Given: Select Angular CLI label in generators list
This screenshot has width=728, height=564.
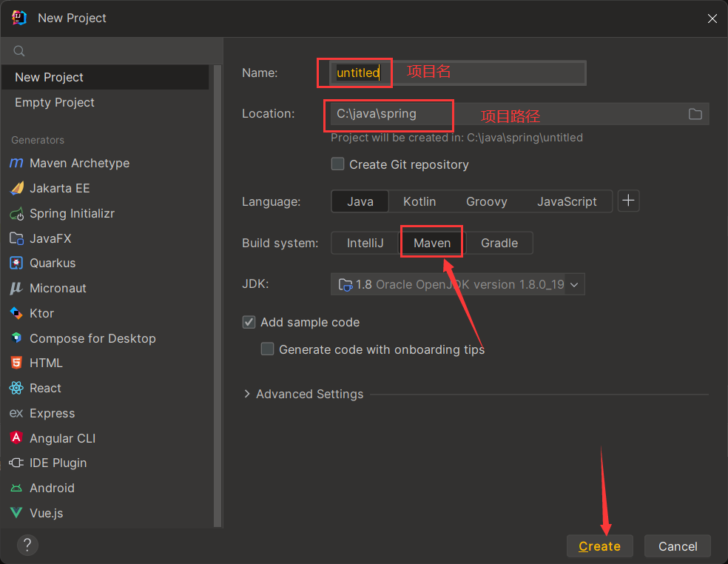Looking at the screenshot, I should tap(63, 438).
